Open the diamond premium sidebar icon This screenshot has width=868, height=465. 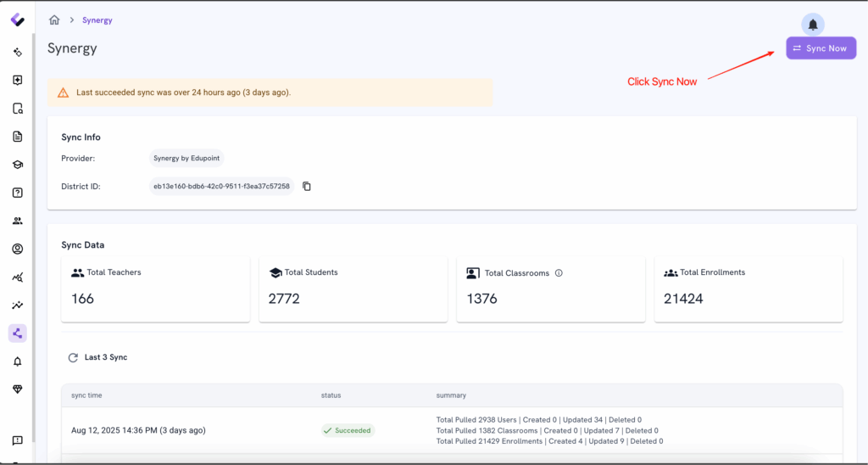17,389
